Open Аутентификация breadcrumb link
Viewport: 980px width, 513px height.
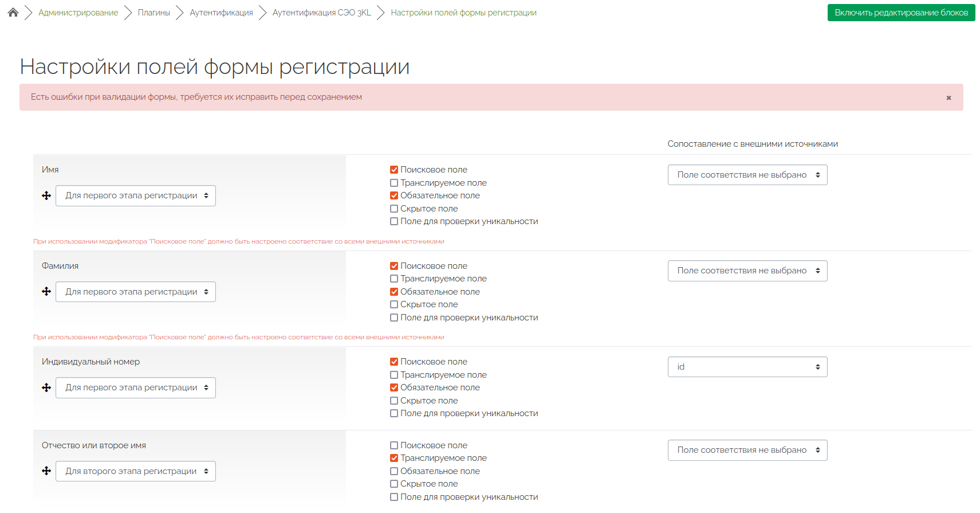[221, 13]
